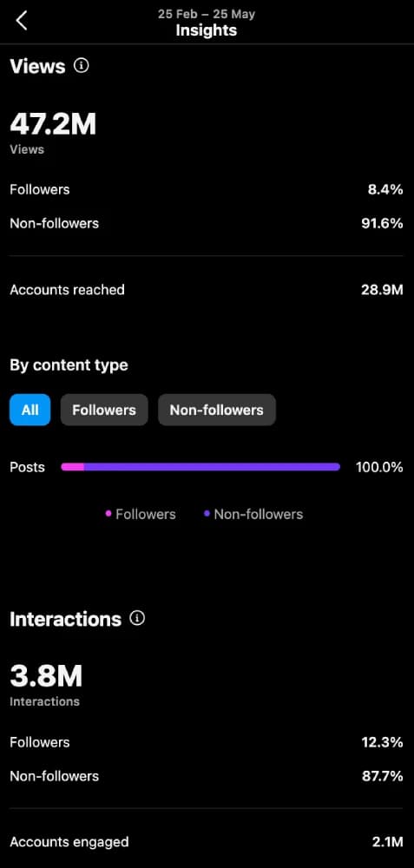Select the Views Followers 8.4% row

tap(207, 189)
